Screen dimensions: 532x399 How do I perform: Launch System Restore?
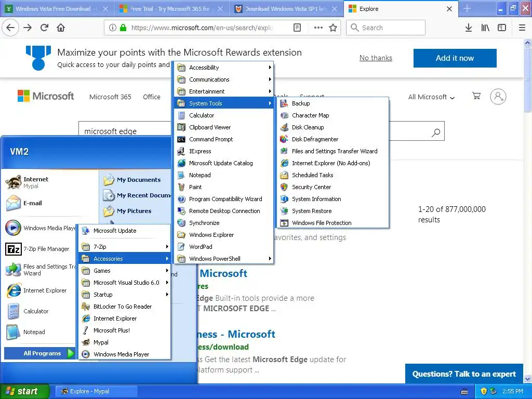[x=333, y=211]
